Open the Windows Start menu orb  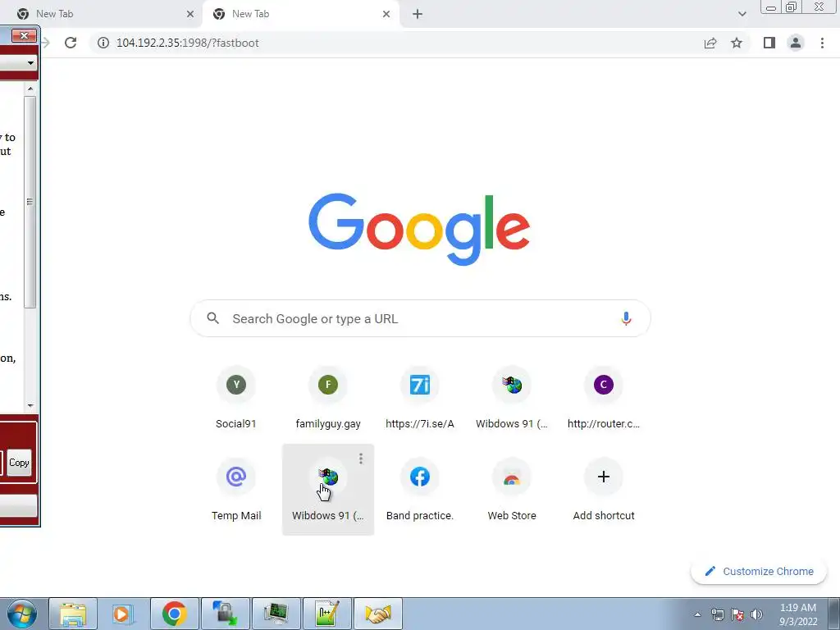click(x=22, y=614)
